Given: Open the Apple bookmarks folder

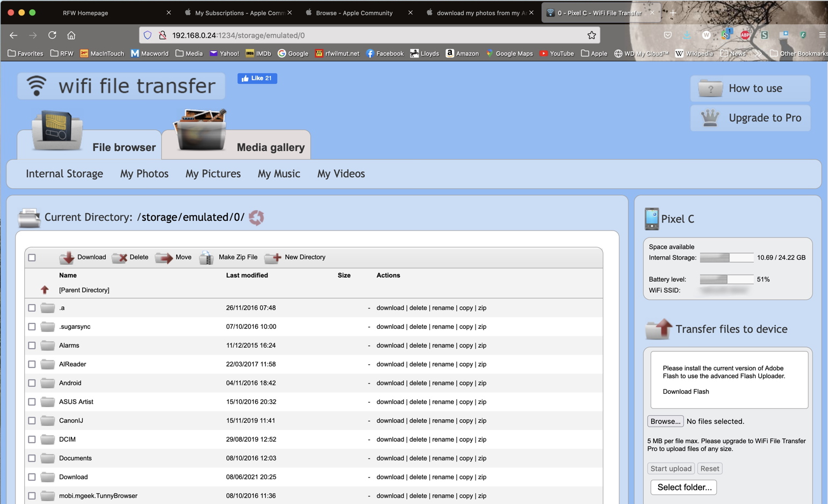Looking at the screenshot, I should 594,54.
